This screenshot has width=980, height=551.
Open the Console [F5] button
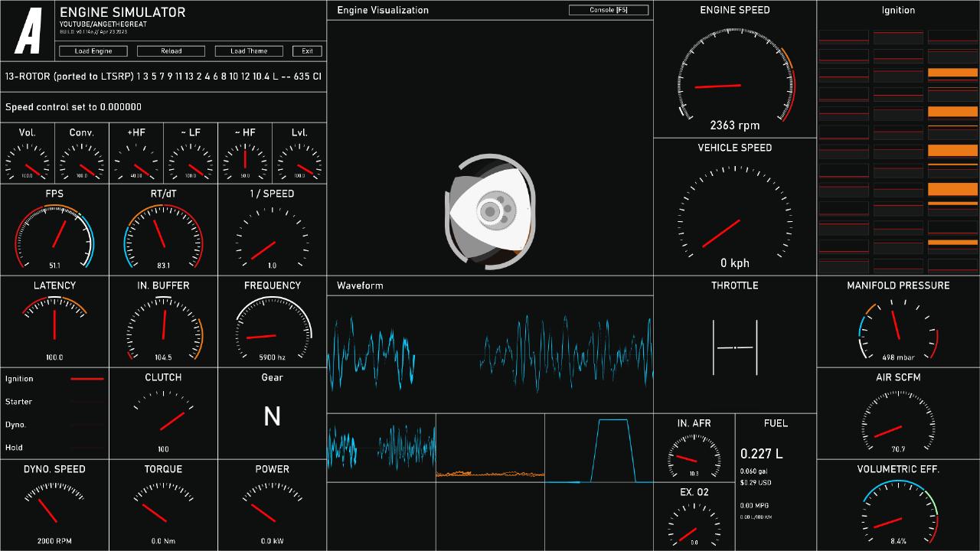tap(609, 10)
